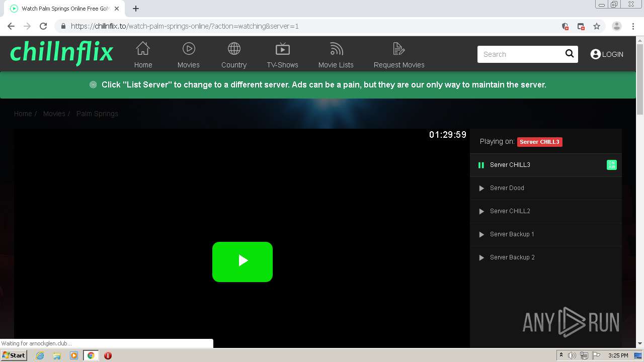Image resolution: width=644 pixels, height=362 pixels.
Task: Open the Home icon in navigation
Action: pos(143,48)
